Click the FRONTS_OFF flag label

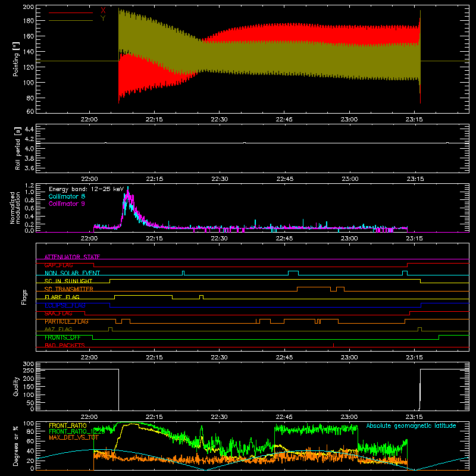tap(62, 337)
